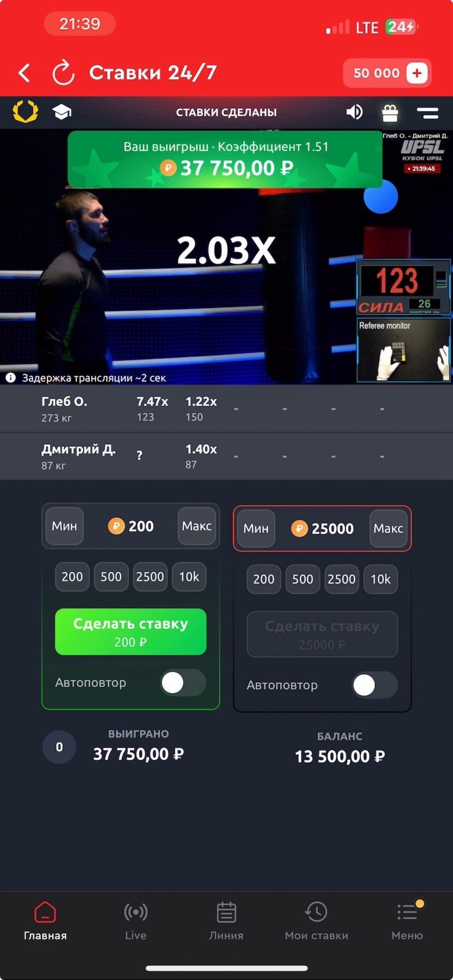The height and width of the screenshot is (980, 453).
Task: Toggle Автоповтор in the right bet panel
Action: [375, 685]
